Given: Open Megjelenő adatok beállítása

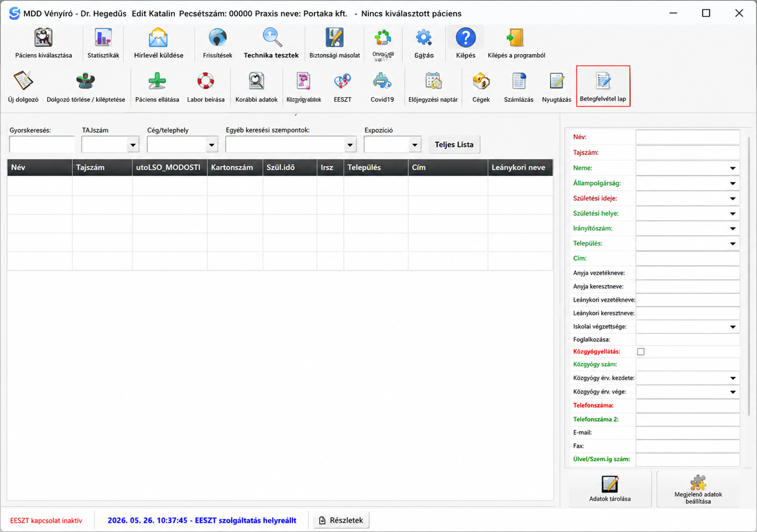Looking at the screenshot, I should coord(698,489).
